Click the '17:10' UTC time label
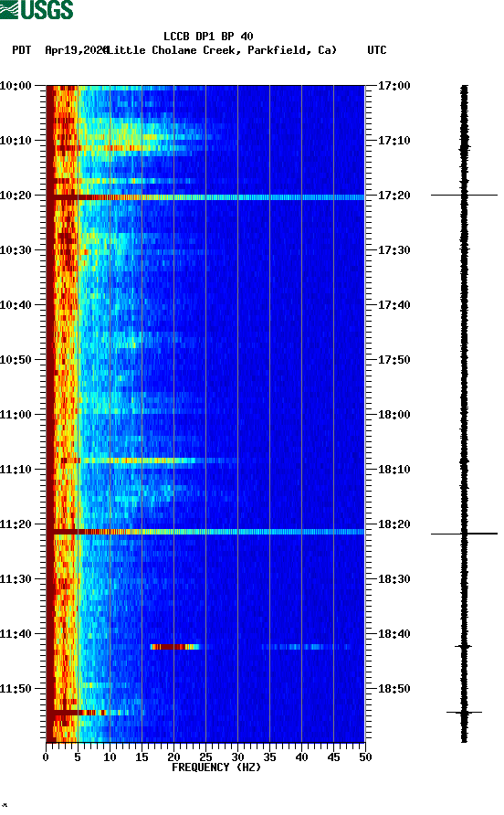 (394, 141)
